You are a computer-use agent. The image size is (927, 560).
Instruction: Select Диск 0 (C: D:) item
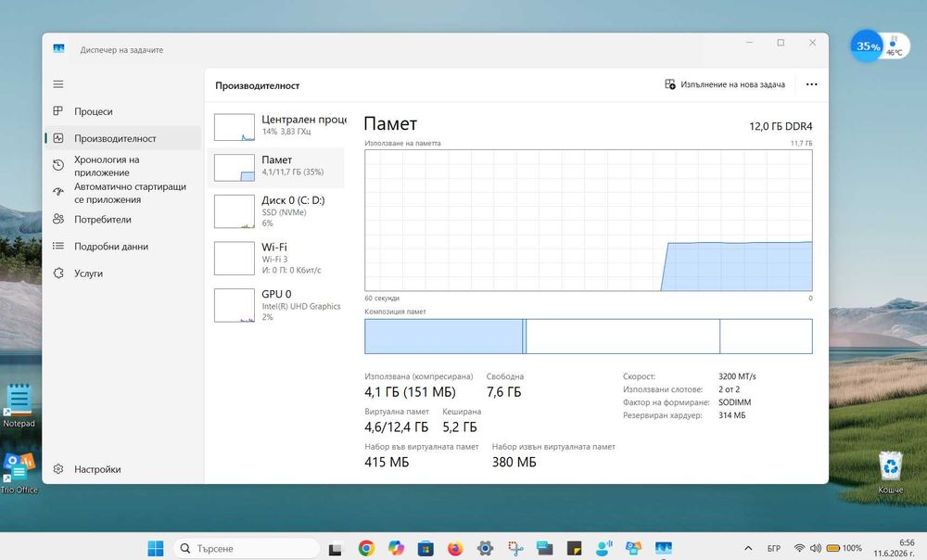point(276,211)
